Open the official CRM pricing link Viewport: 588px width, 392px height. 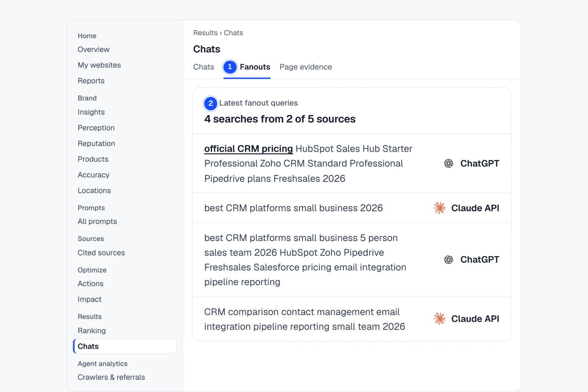pyautogui.click(x=248, y=149)
